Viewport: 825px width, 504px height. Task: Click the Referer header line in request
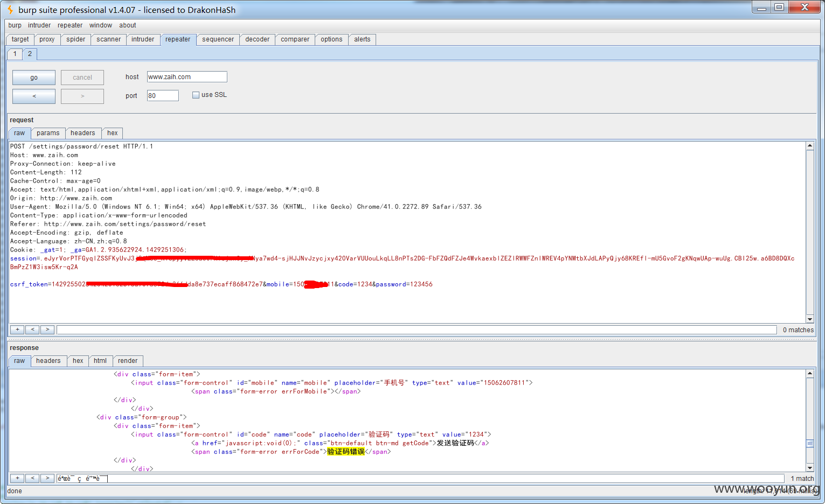(108, 224)
